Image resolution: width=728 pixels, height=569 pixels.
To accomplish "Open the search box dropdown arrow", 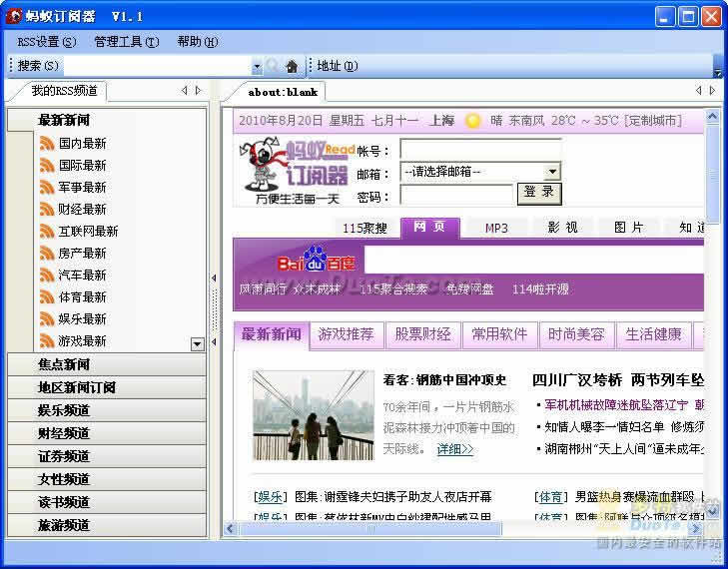I will (257, 67).
